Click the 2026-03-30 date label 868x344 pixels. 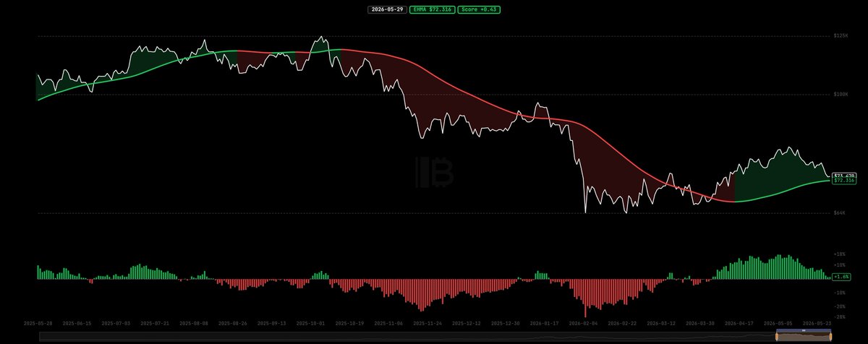click(702, 323)
